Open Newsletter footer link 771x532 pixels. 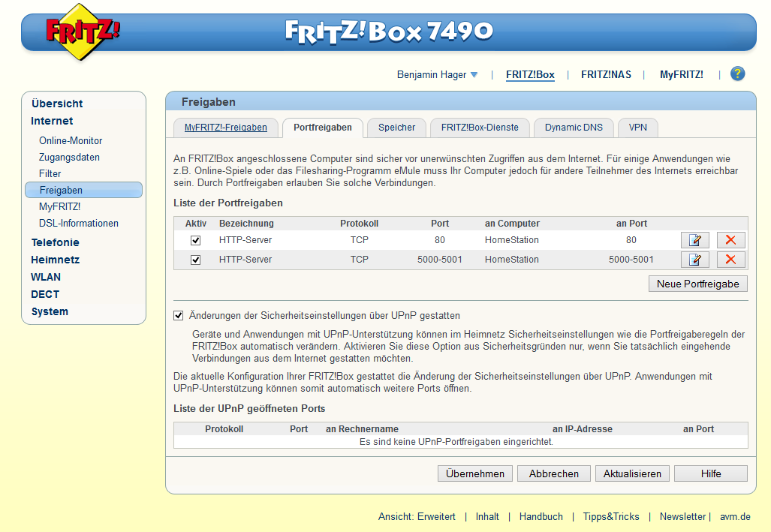click(682, 517)
